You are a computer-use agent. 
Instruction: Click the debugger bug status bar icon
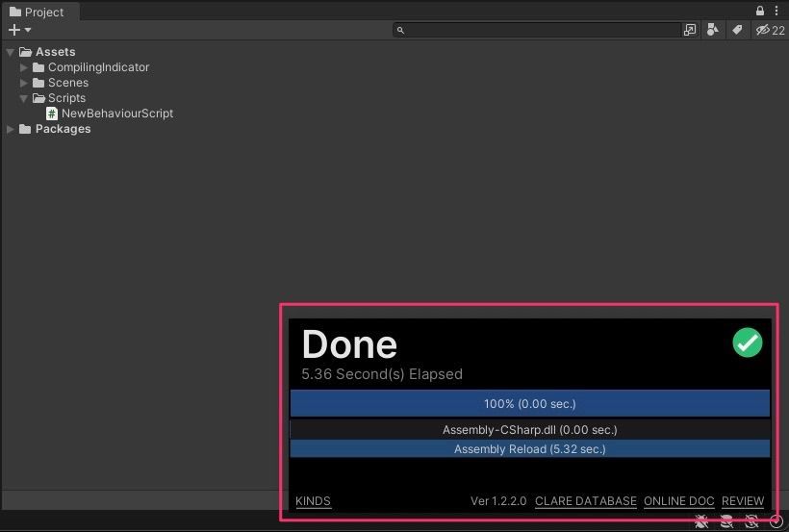point(700,522)
